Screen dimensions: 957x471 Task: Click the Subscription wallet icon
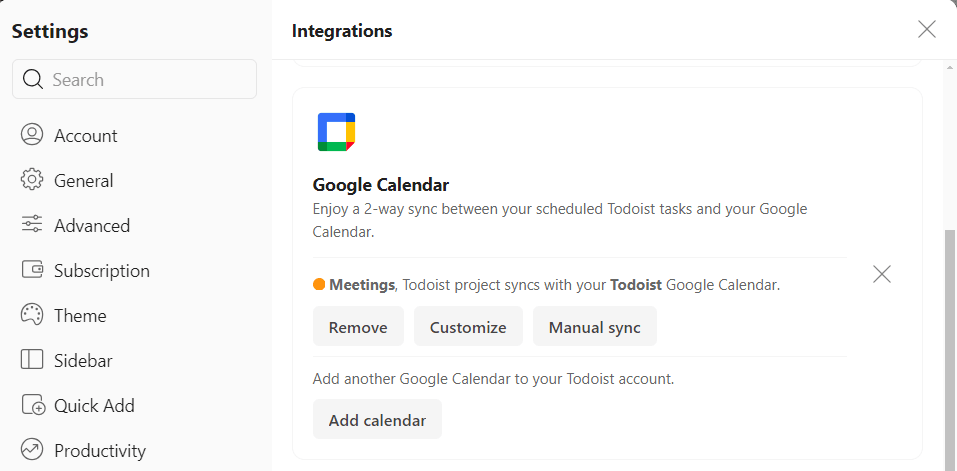[32, 270]
